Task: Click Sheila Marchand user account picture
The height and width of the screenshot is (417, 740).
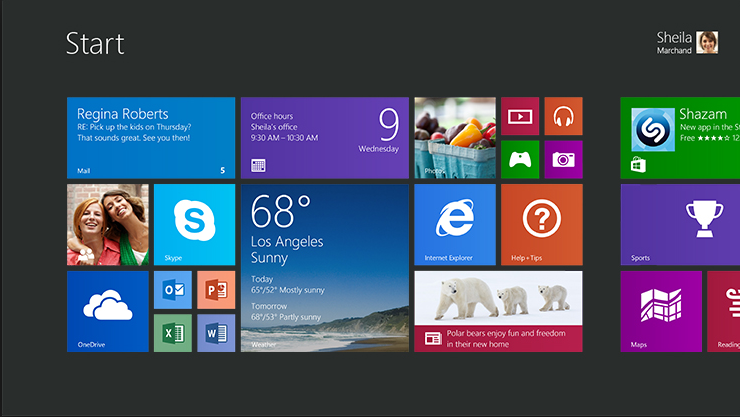Action: [x=707, y=42]
